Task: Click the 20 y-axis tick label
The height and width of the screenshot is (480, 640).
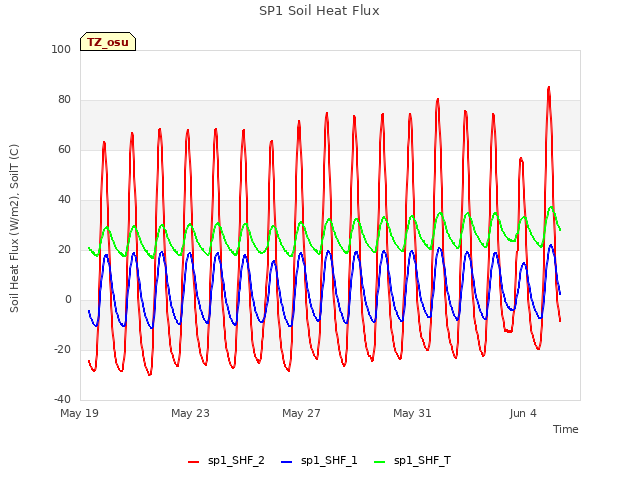Action: (x=64, y=249)
